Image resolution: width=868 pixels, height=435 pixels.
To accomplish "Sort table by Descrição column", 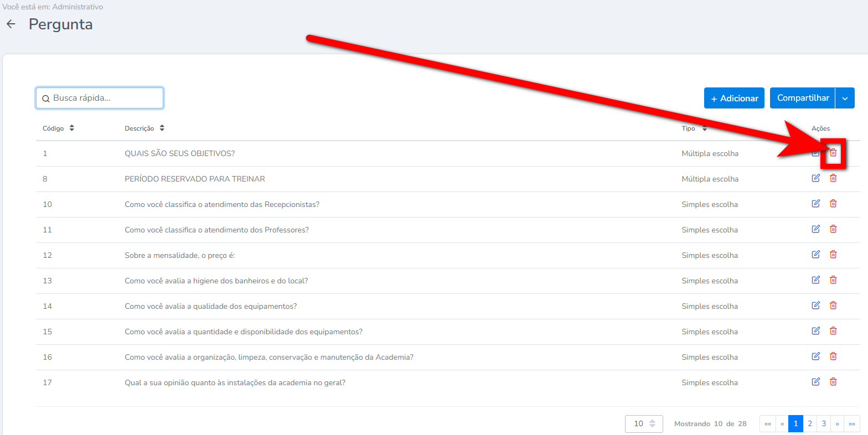I will pos(162,128).
